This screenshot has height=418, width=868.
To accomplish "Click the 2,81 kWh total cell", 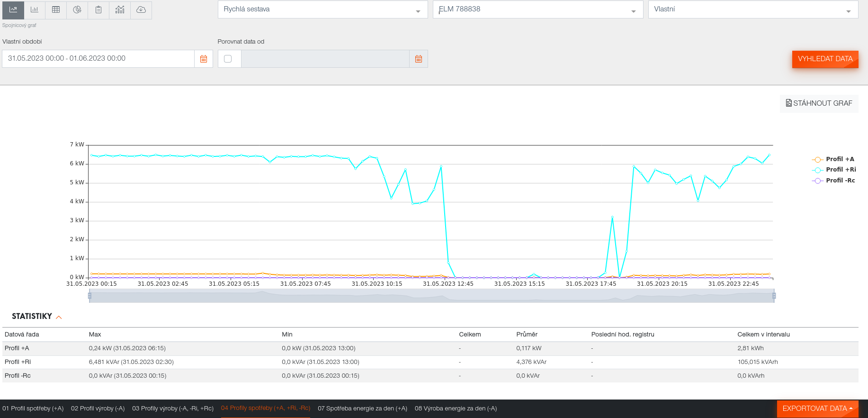I will 751,348.
